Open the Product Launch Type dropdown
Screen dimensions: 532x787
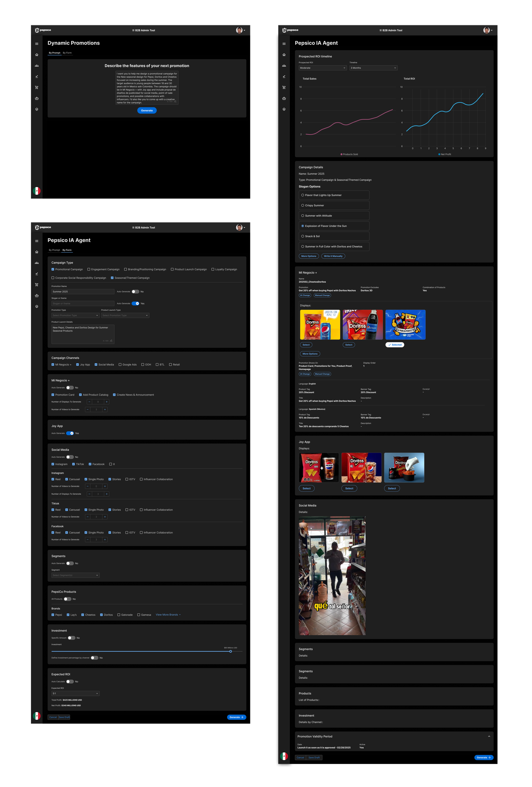125,315
